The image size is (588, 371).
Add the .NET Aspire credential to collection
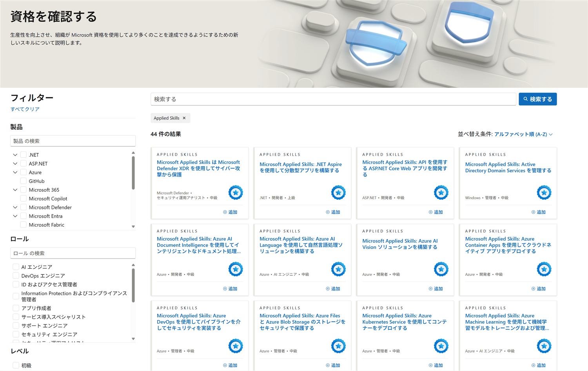point(333,212)
